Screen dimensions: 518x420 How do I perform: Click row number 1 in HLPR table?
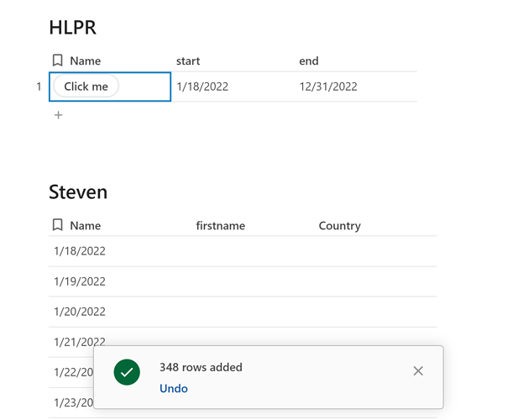click(x=39, y=87)
